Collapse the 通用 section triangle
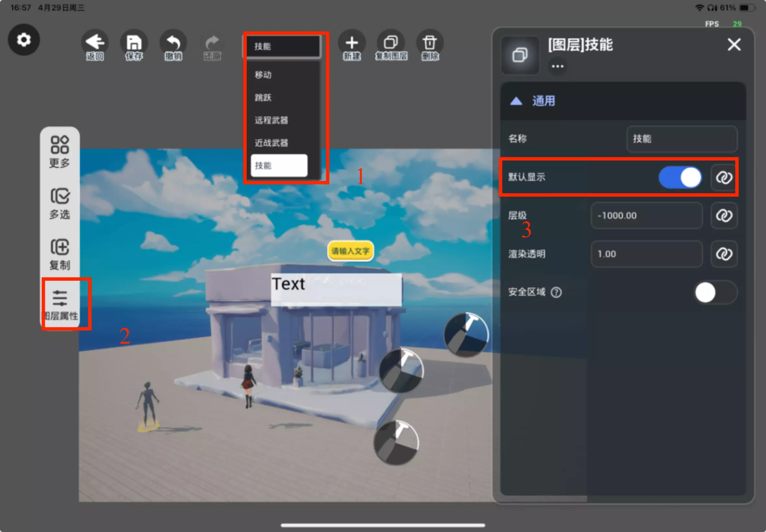 [x=516, y=101]
